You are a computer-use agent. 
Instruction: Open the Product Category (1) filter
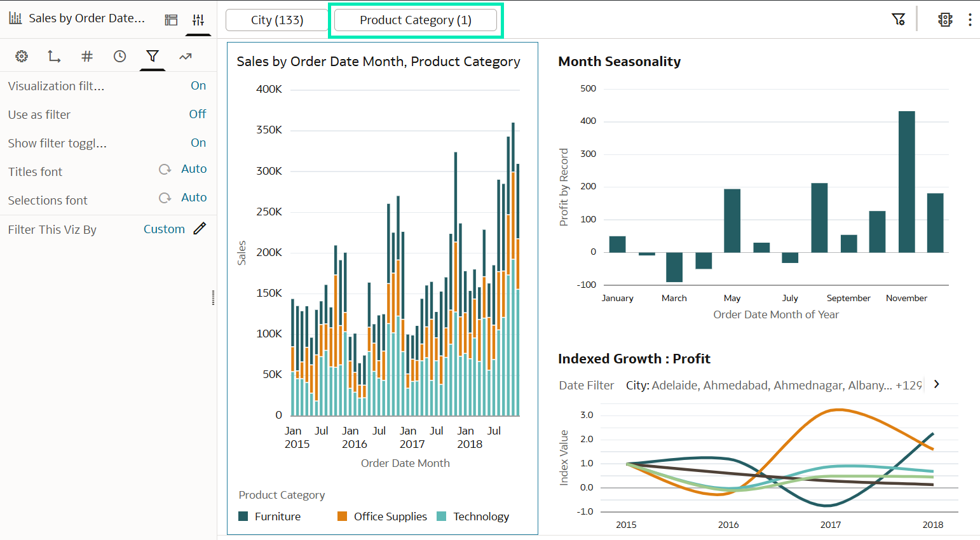point(416,20)
